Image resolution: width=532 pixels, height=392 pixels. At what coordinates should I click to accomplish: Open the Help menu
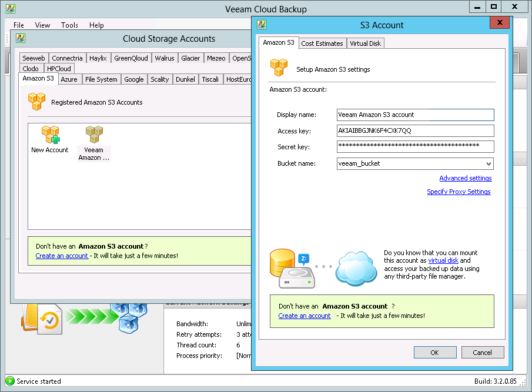pyautogui.click(x=96, y=25)
